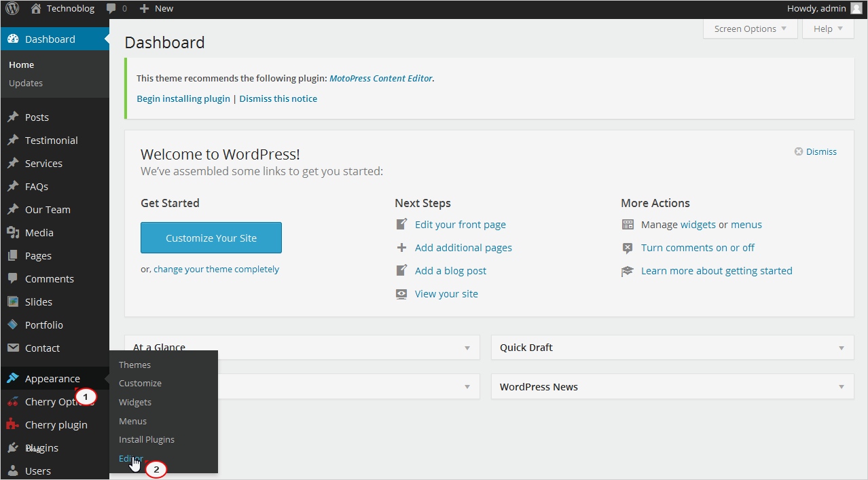Open the Help dropdown tab
Image resolution: width=868 pixels, height=480 pixels.
click(x=828, y=29)
